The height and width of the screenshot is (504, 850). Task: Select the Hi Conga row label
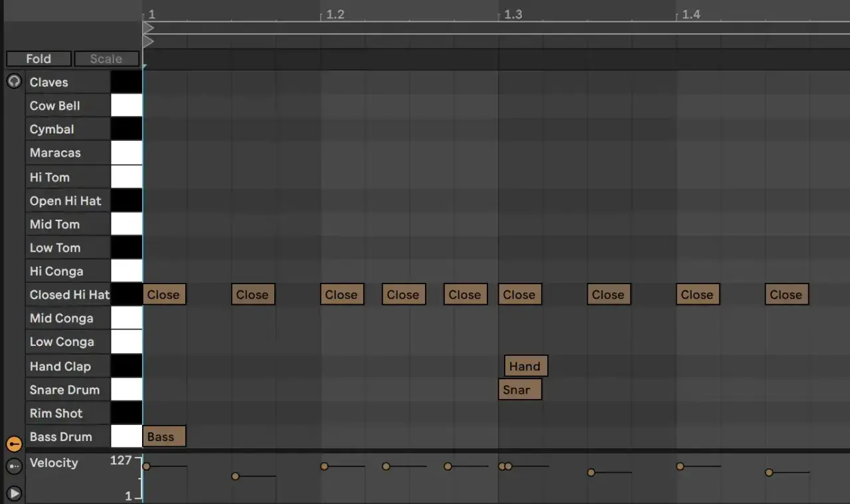click(68, 272)
